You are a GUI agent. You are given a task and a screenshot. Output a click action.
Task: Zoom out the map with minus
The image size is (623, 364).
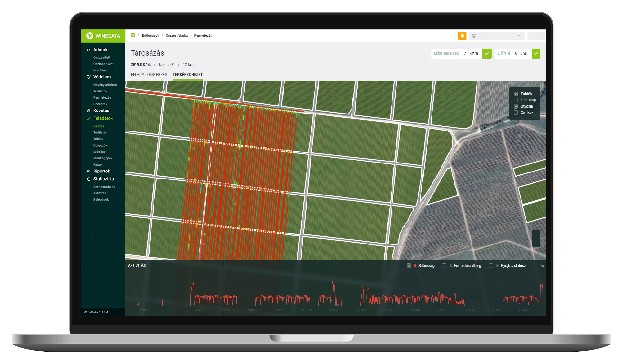point(536,243)
